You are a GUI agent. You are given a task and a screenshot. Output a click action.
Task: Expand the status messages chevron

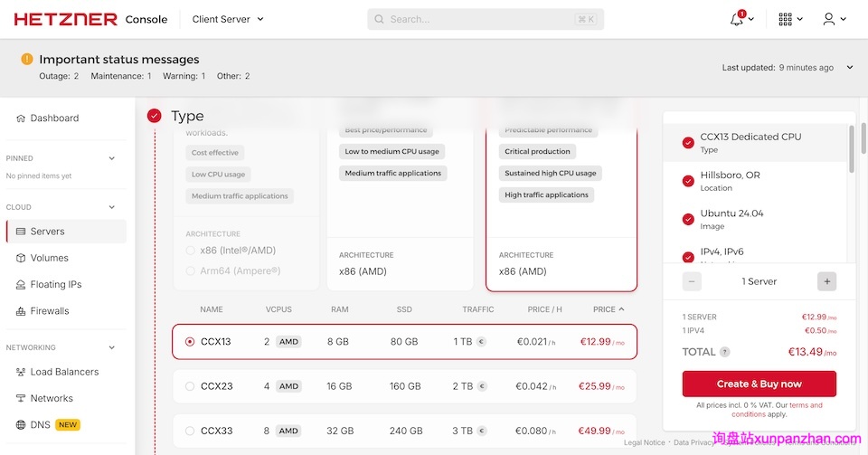click(x=849, y=68)
